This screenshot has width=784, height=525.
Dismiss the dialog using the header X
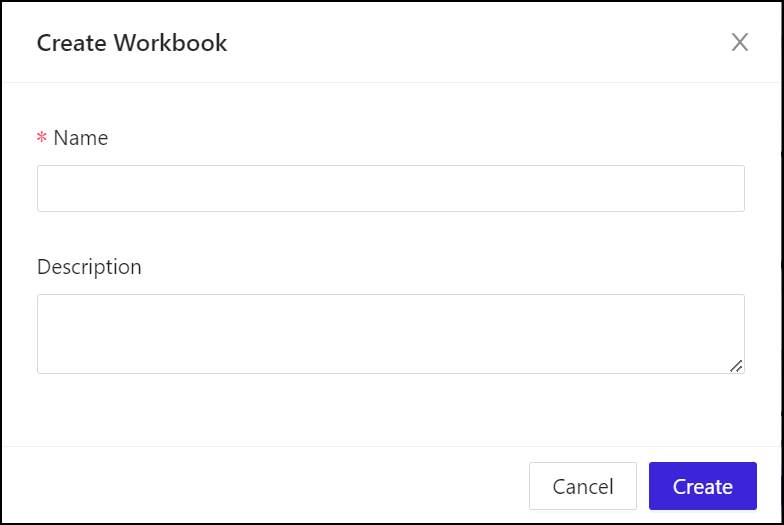pos(739,42)
